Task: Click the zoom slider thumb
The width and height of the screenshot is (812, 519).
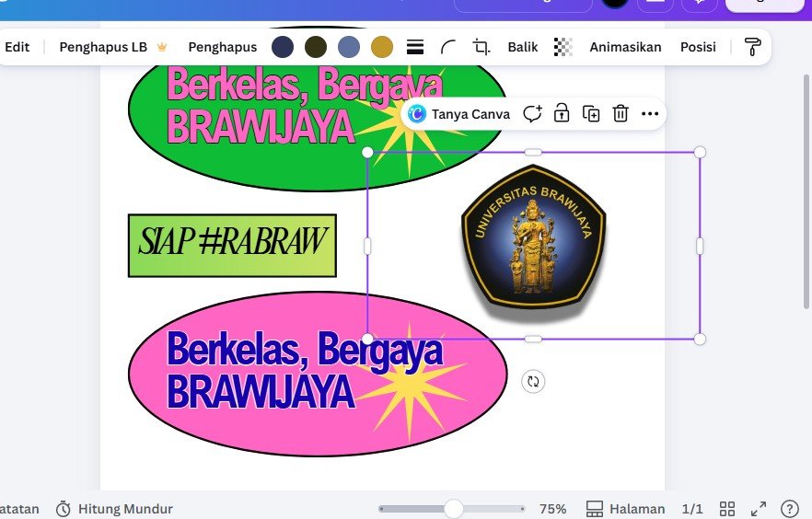Action: point(454,509)
